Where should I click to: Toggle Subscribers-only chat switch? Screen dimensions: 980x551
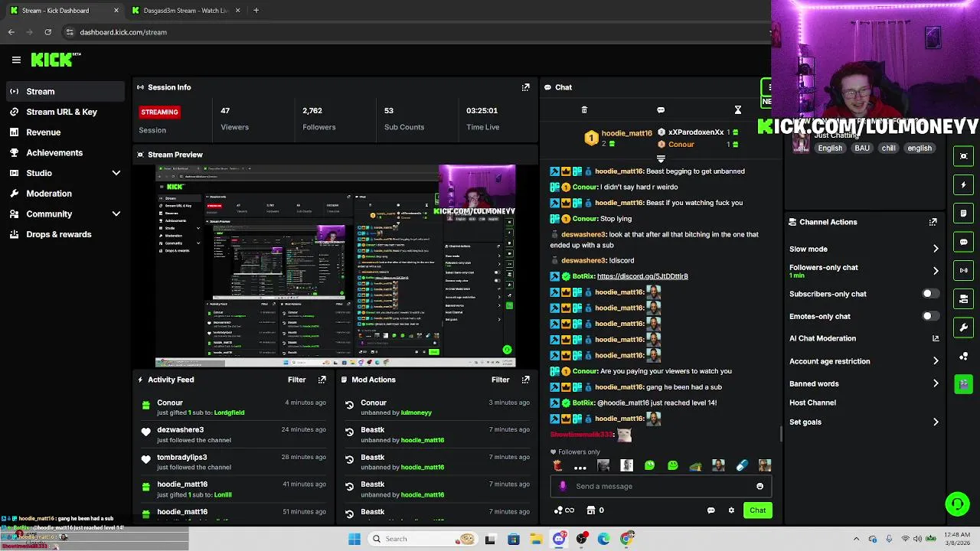[929, 294]
